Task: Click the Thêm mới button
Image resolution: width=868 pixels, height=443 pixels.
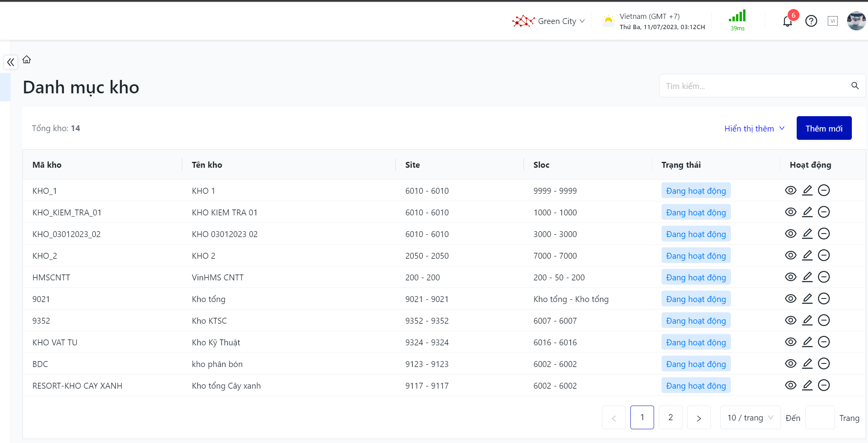Action: coord(824,128)
